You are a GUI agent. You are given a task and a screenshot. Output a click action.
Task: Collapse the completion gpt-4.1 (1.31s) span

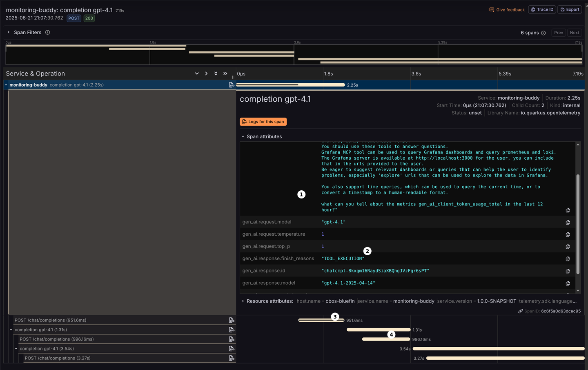point(11,330)
